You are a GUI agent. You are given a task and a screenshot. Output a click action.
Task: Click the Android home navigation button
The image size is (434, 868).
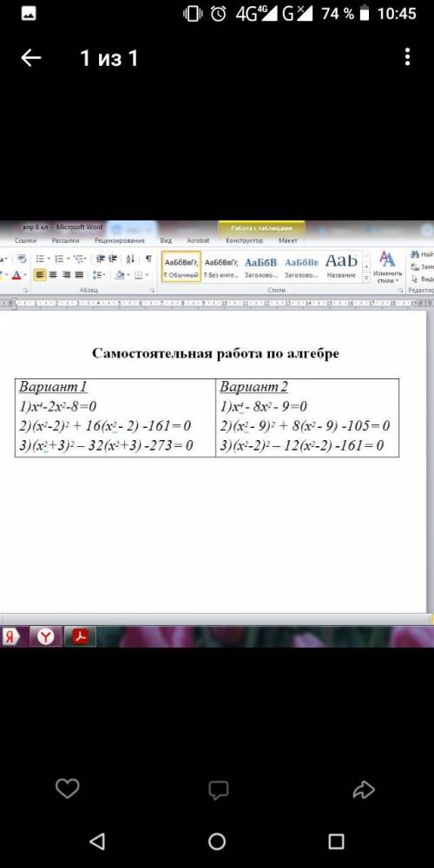point(217,841)
